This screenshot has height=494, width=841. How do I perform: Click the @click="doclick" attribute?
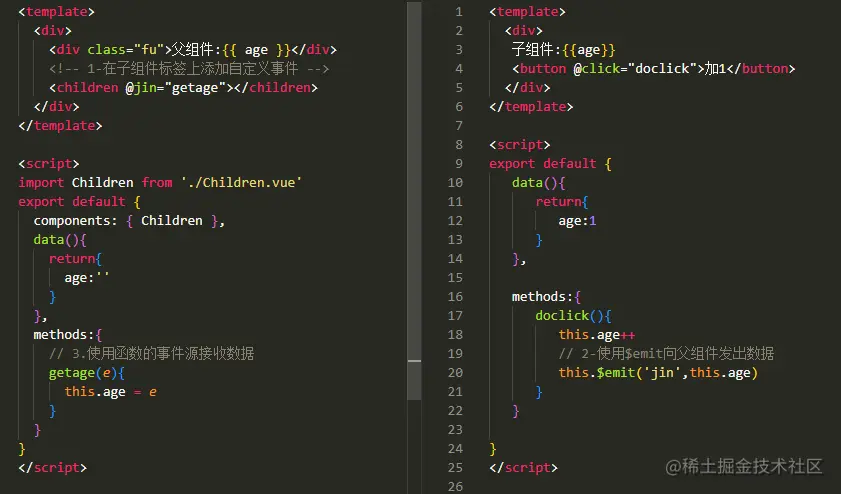635,69
